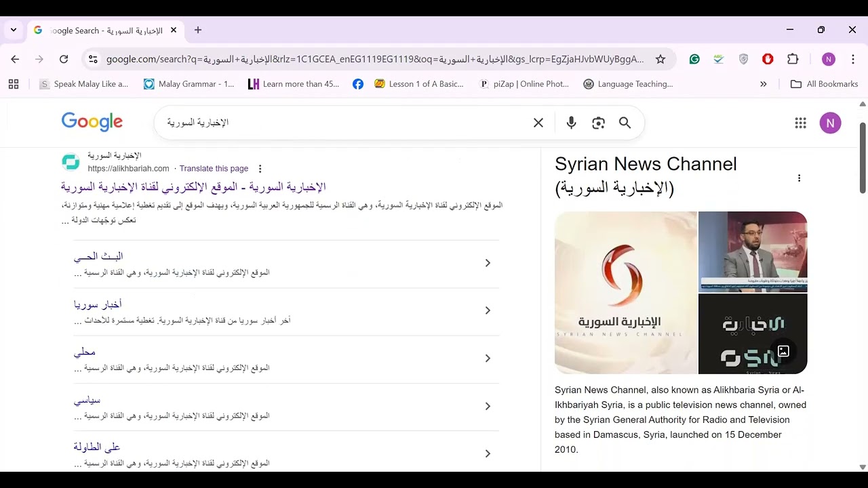
Task: Open Malay Grammar bookmark
Action: click(189, 84)
